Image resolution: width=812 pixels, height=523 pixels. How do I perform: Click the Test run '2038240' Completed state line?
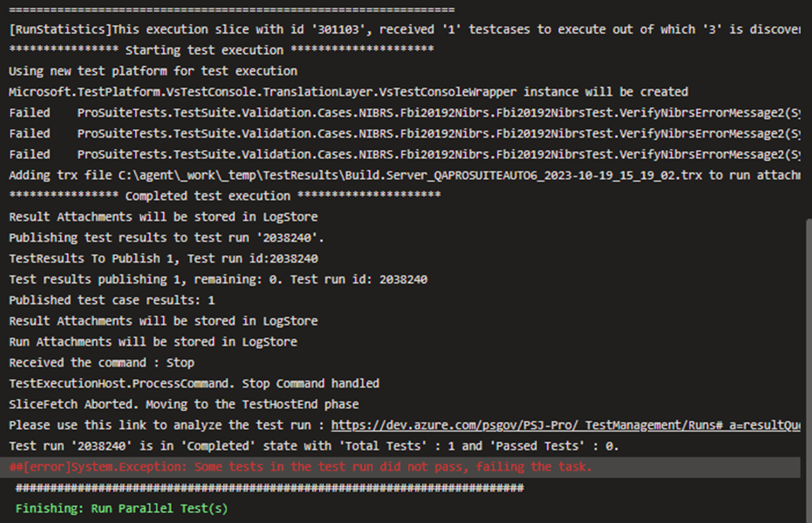click(314, 446)
